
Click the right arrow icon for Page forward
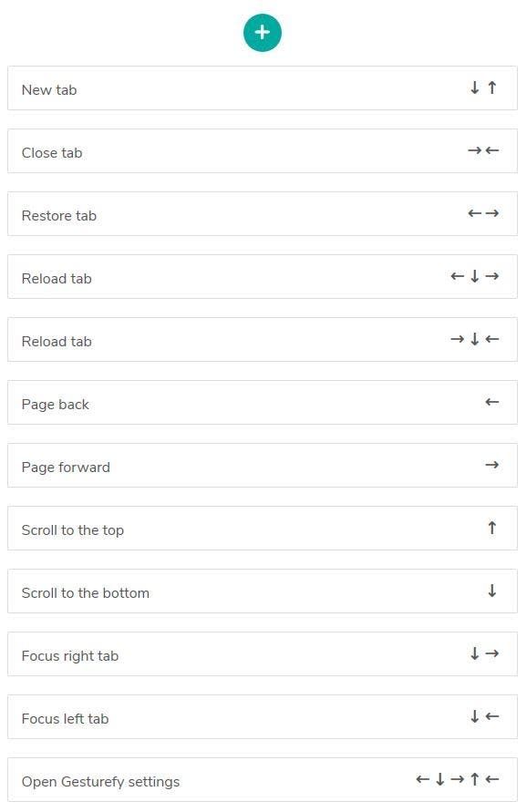tap(491, 465)
